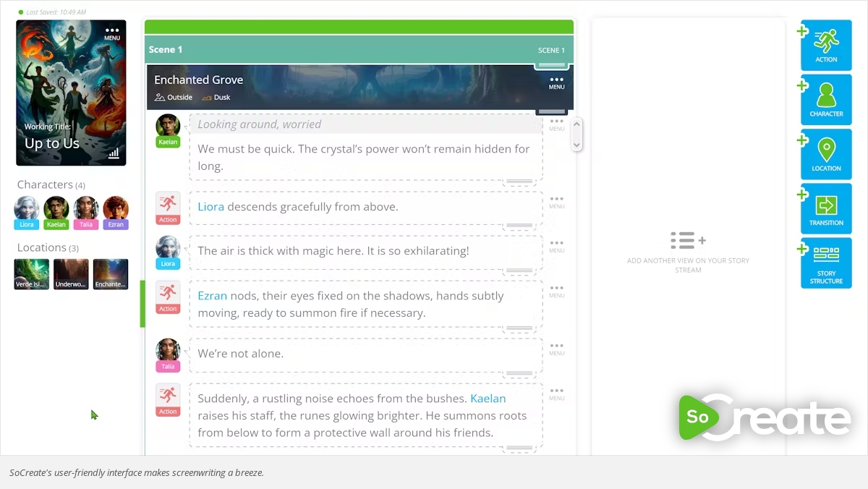Click the analytics icon on the Up to Us cover
The width and height of the screenshot is (868, 489).
pyautogui.click(x=114, y=154)
